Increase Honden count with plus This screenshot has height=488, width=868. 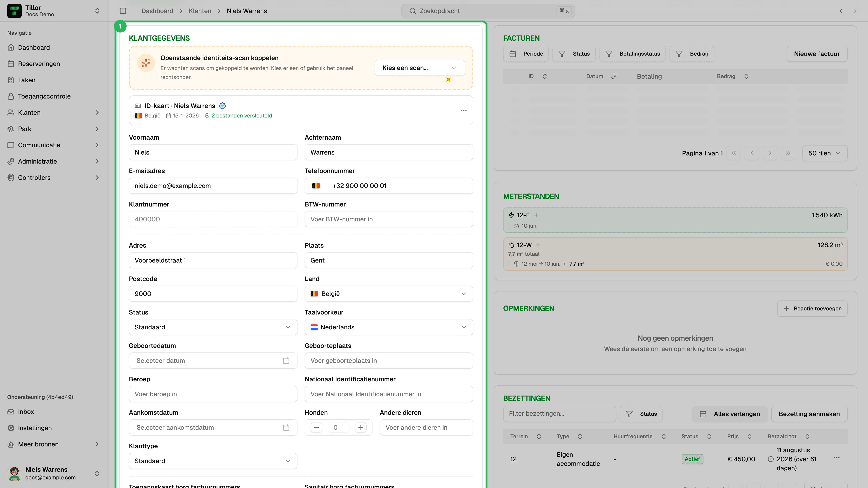361,427
